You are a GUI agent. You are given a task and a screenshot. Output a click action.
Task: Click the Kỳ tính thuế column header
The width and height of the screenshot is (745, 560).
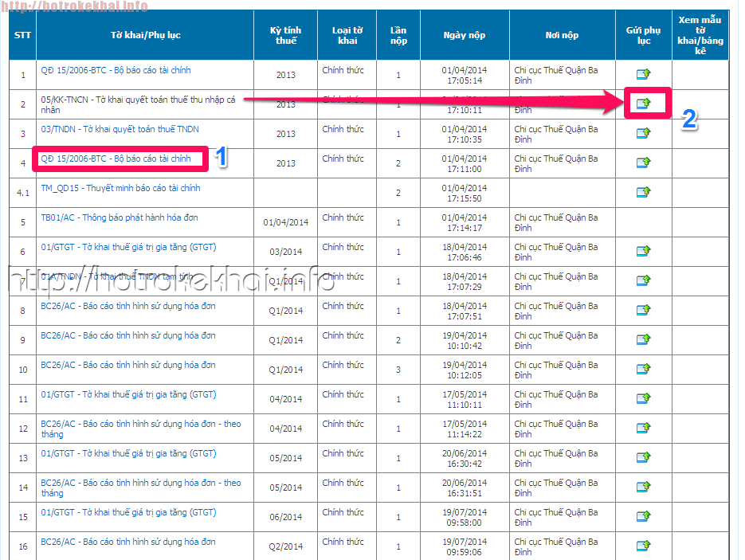click(x=285, y=35)
